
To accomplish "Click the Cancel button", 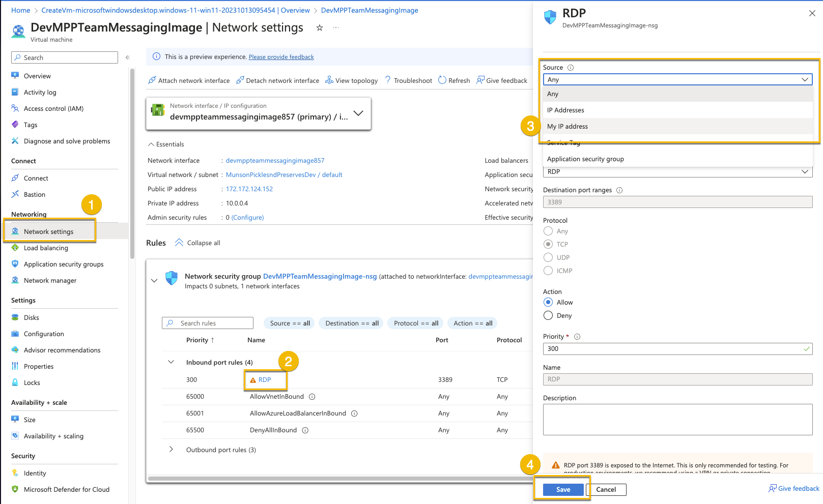I will pyautogui.click(x=606, y=489).
